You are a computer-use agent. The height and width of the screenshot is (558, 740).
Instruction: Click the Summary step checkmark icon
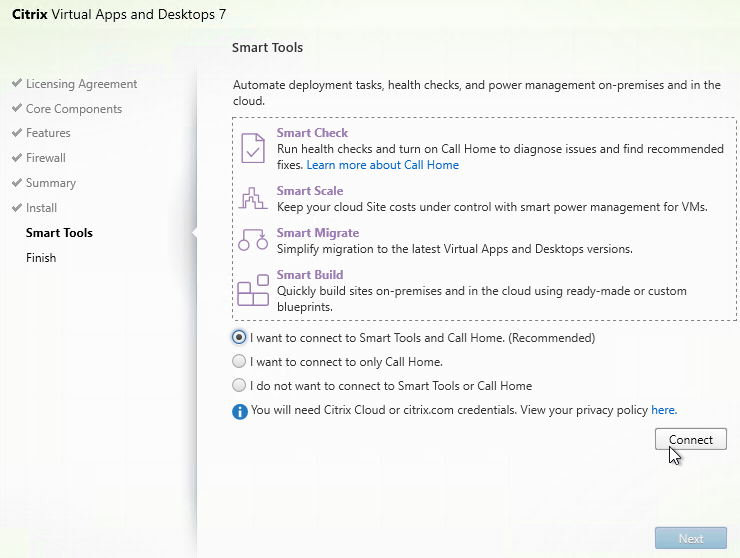click(x=17, y=182)
